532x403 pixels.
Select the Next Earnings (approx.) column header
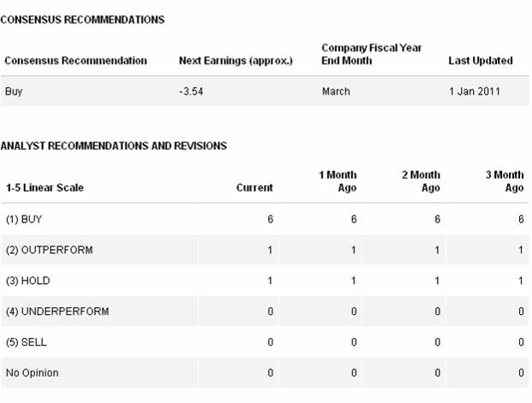tap(236, 61)
